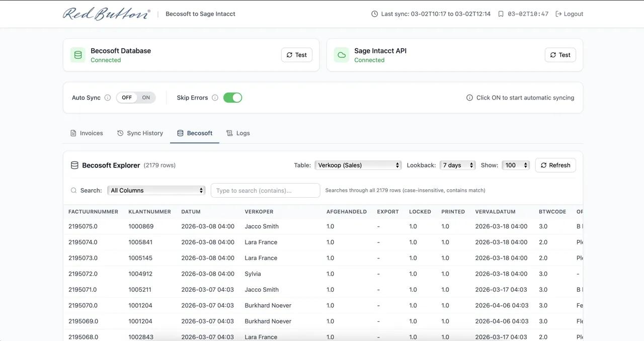Screen dimensions: 644x341
Task: Click the clock icon beside Last sync
Action: (374, 14)
